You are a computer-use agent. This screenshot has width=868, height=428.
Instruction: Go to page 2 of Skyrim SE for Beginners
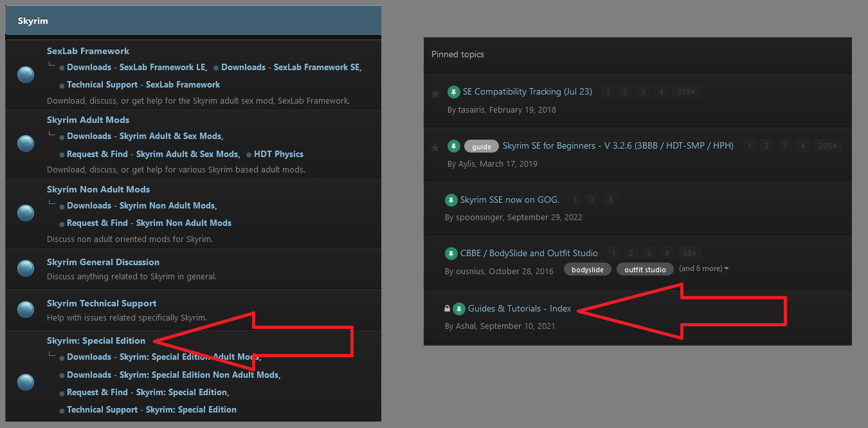pos(766,146)
